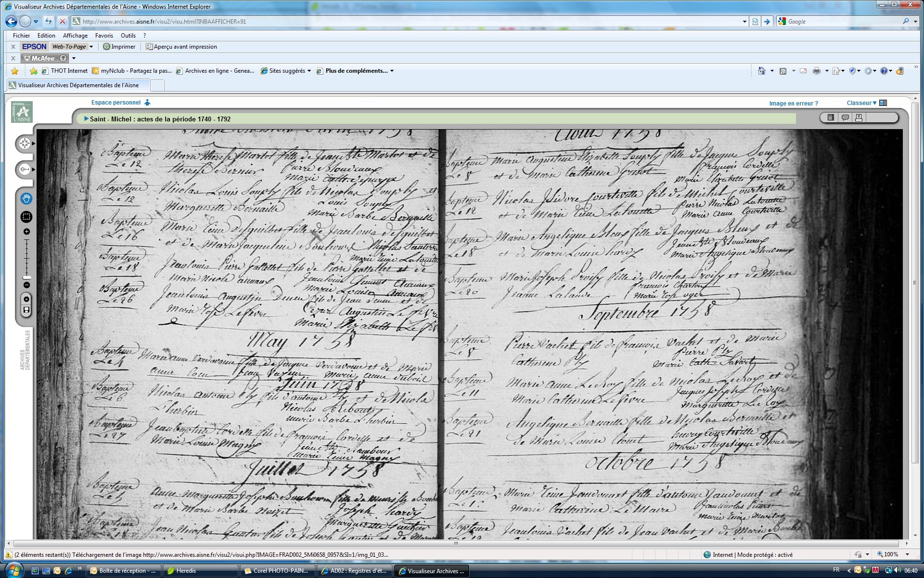Click the zoom out minus button

tap(26, 285)
